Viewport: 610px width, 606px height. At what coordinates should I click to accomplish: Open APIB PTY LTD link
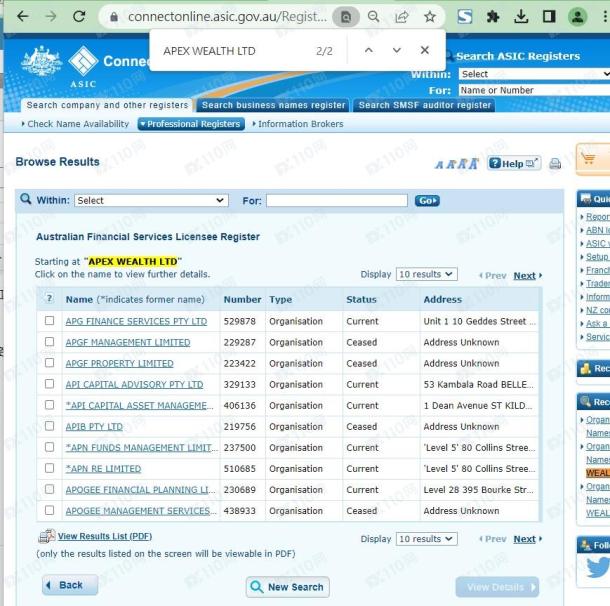[94, 427]
